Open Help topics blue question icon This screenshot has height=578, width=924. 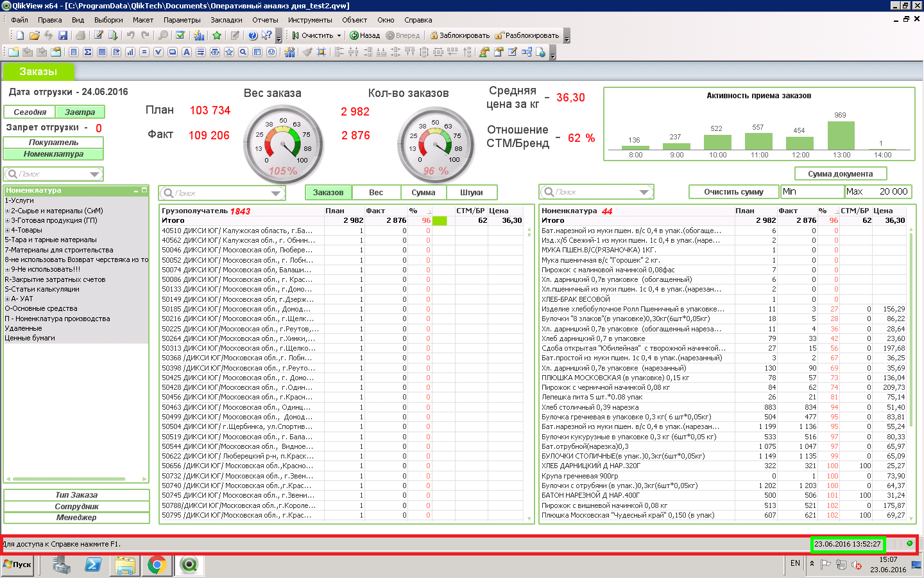[253, 35]
